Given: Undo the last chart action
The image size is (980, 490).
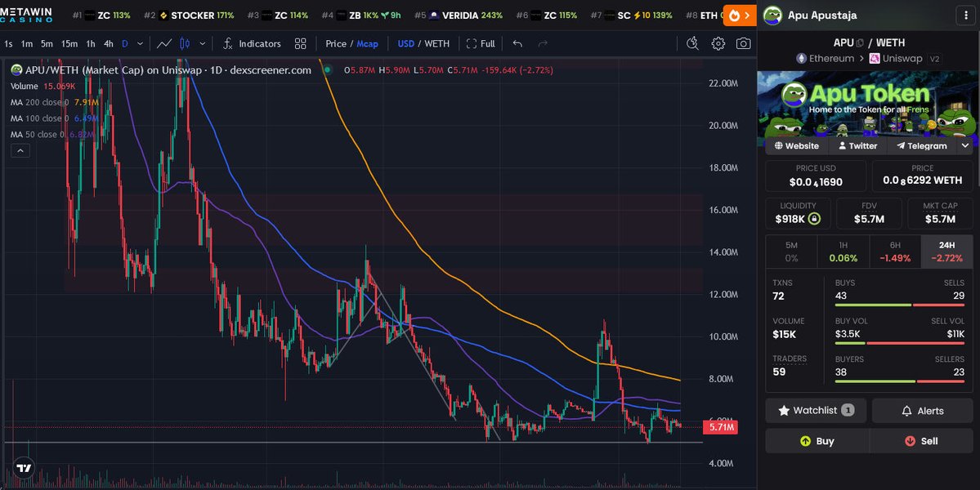Looking at the screenshot, I should point(517,44).
